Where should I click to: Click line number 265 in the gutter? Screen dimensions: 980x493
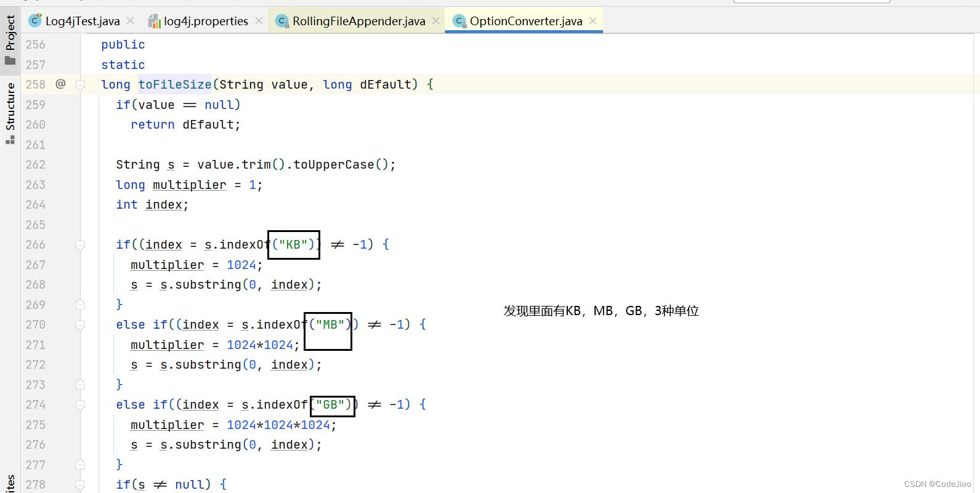click(36, 225)
